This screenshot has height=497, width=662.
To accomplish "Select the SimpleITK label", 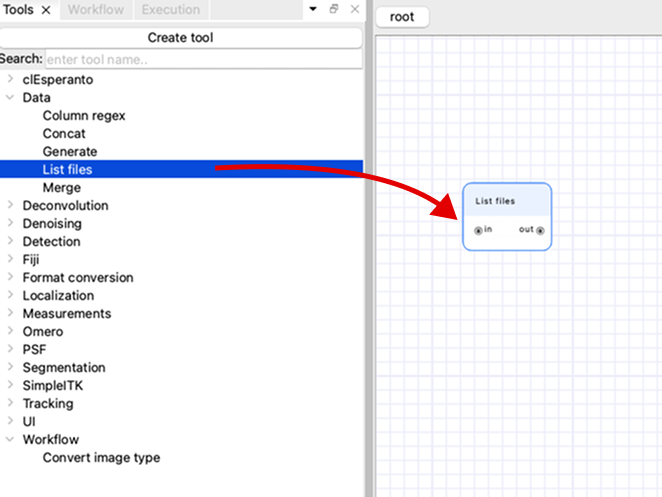I will tap(53, 386).
